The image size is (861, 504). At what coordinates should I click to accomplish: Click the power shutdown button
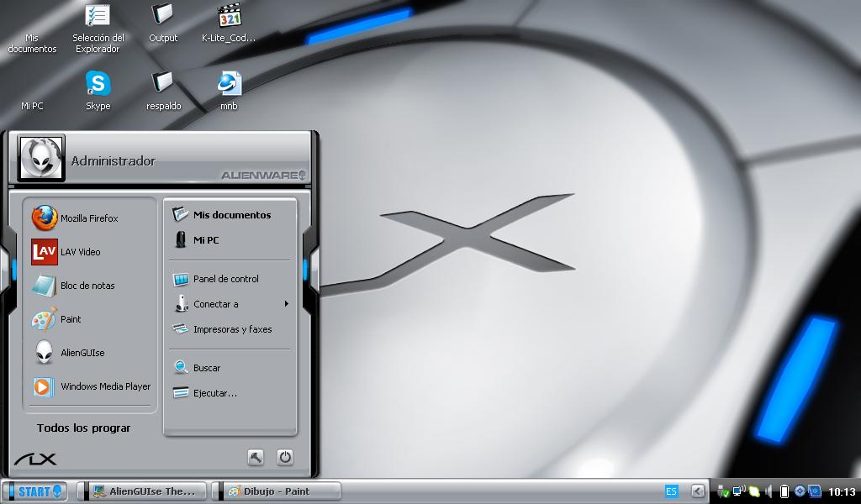(x=284, y=458)
